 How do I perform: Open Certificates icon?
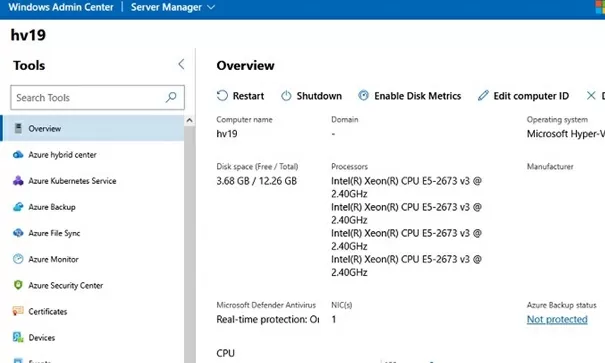pyautogui.click(x=18, y=311)
